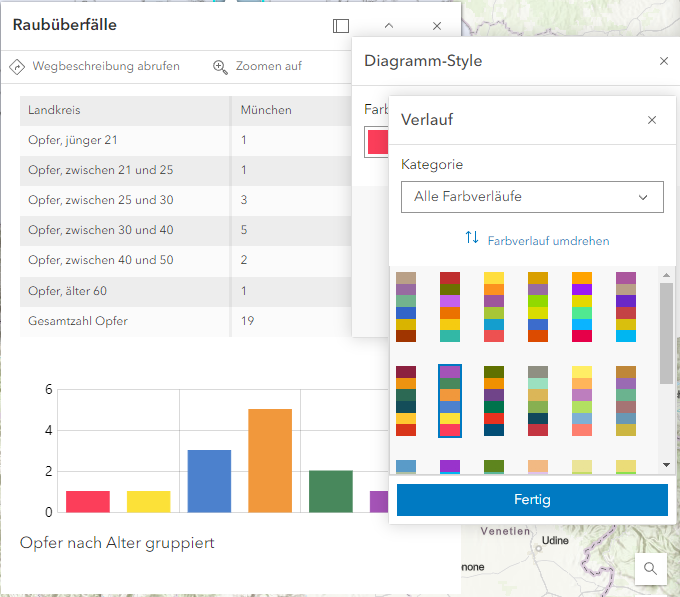Choose ramp starting with gray and mint green
680x597 pixels.
click(x=538, y=401)
